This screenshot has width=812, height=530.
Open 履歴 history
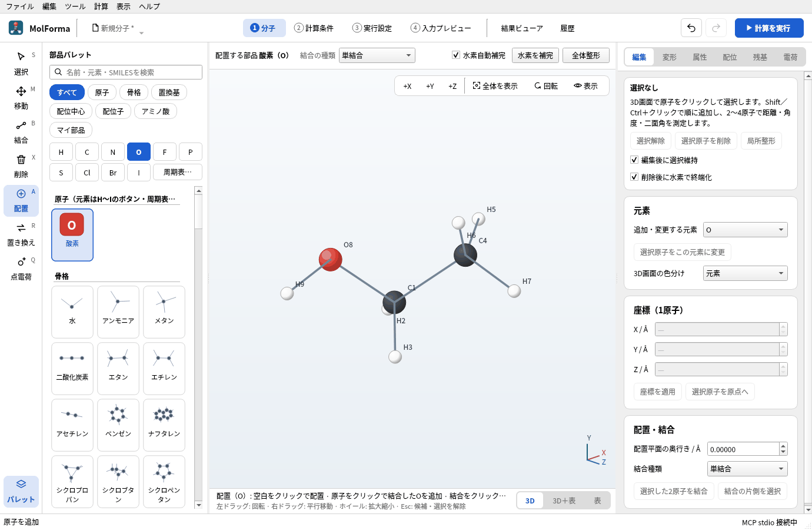point(567,28)
